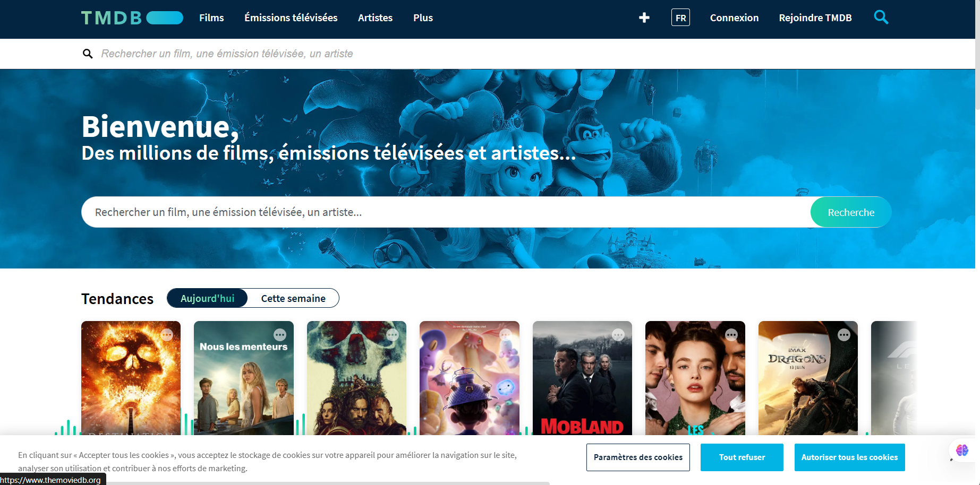Viewport: 980px width, 485px height.
Task: Click the Connexion link
Action: tap(734, 18)
